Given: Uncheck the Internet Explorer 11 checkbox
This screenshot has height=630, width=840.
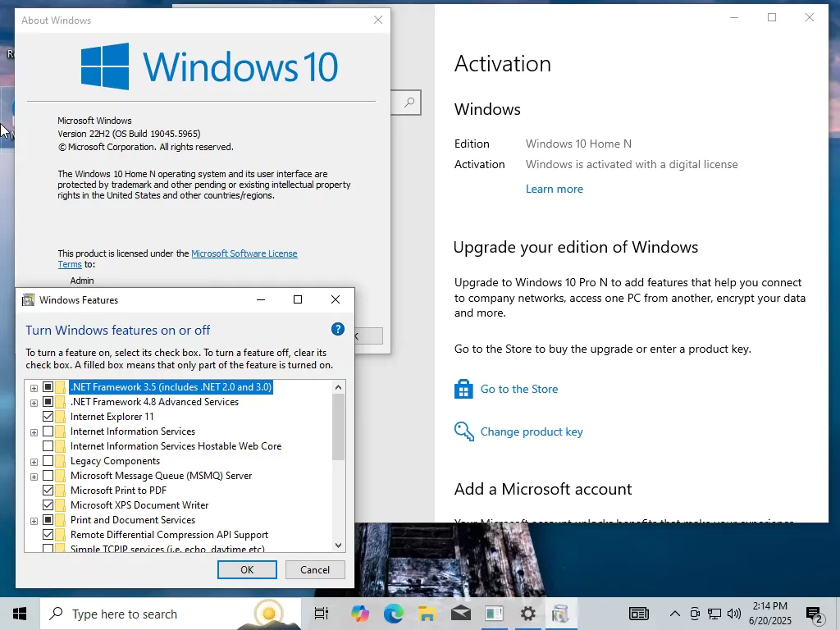Looking at the screenshot, I should click(x=48, y=416).
